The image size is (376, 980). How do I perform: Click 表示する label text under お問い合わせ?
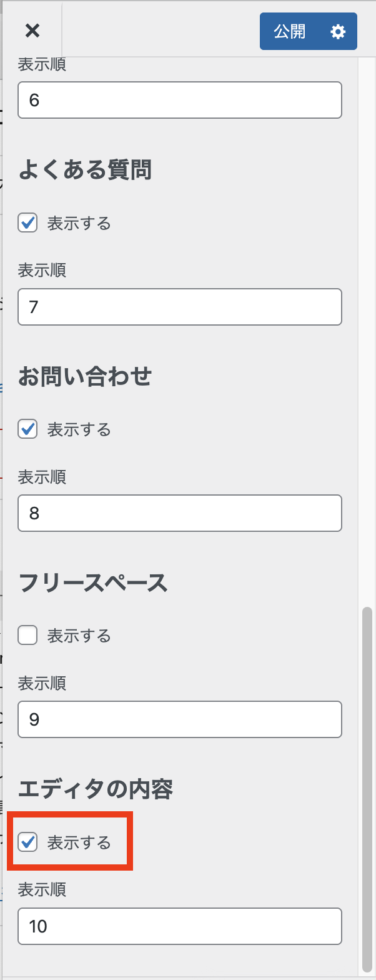(x=79, y=430)
